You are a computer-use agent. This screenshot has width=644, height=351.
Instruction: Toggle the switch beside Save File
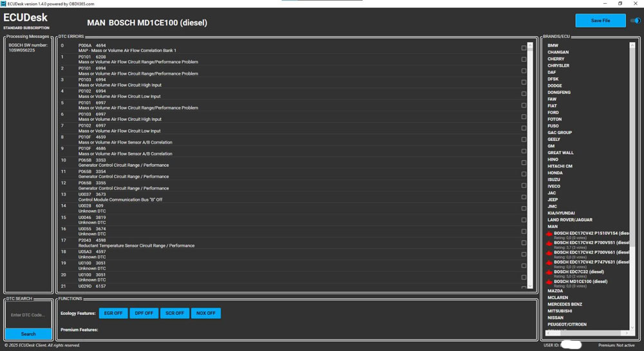click(636, 21)
